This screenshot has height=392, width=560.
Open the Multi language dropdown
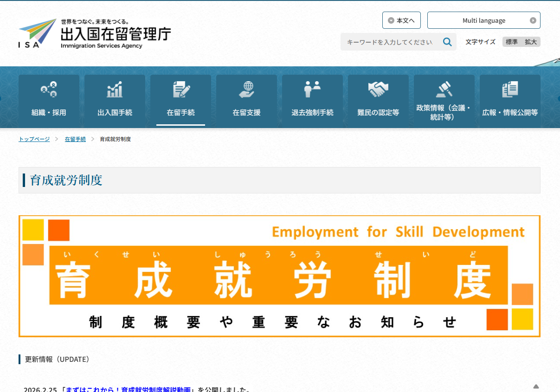pos(483,20)
